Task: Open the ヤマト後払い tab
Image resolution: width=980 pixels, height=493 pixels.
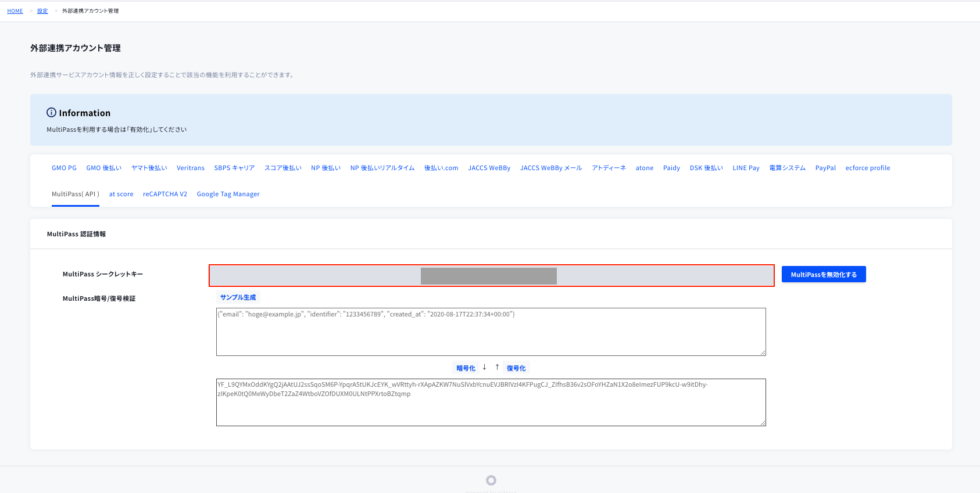Action: (x=149, y=168)
